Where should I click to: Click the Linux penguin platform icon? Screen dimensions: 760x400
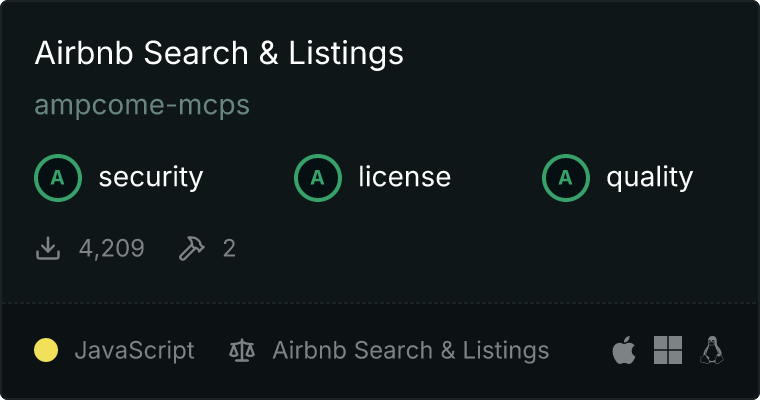pos(712,350)
